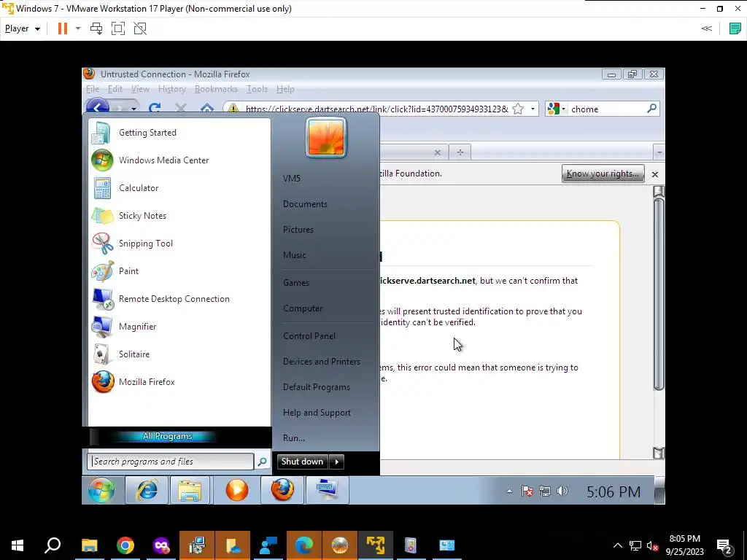Expand All Programs list
The height and width of the screenshot is (560, 747).
click(167, 436)
